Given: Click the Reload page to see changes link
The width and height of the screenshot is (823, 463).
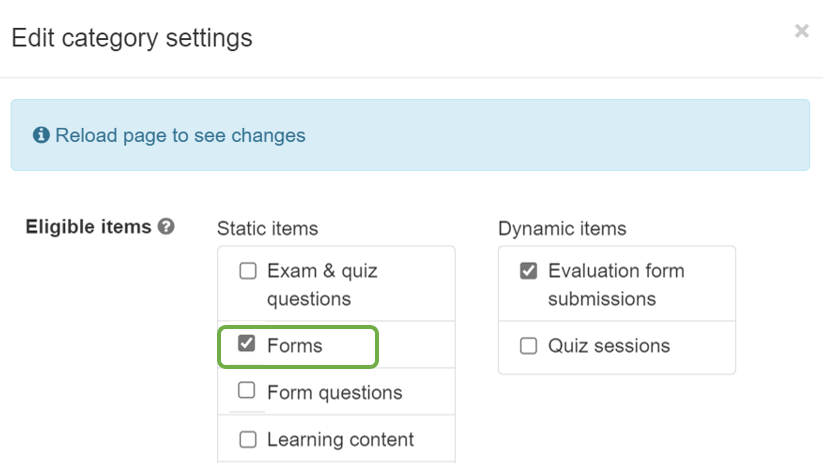Looking at the screenshot, I should coord(180,135).
